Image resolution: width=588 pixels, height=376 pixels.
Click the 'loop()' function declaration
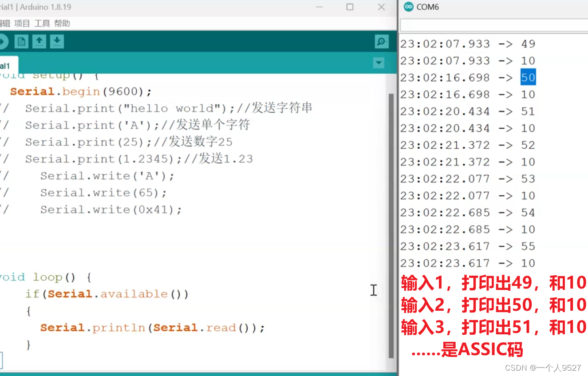tap(45, 278)
